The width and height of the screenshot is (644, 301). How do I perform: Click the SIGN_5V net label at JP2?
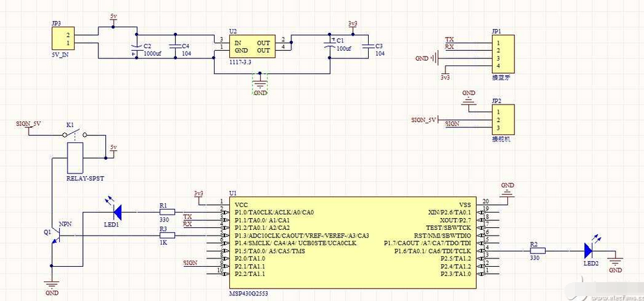coord(423,120)
